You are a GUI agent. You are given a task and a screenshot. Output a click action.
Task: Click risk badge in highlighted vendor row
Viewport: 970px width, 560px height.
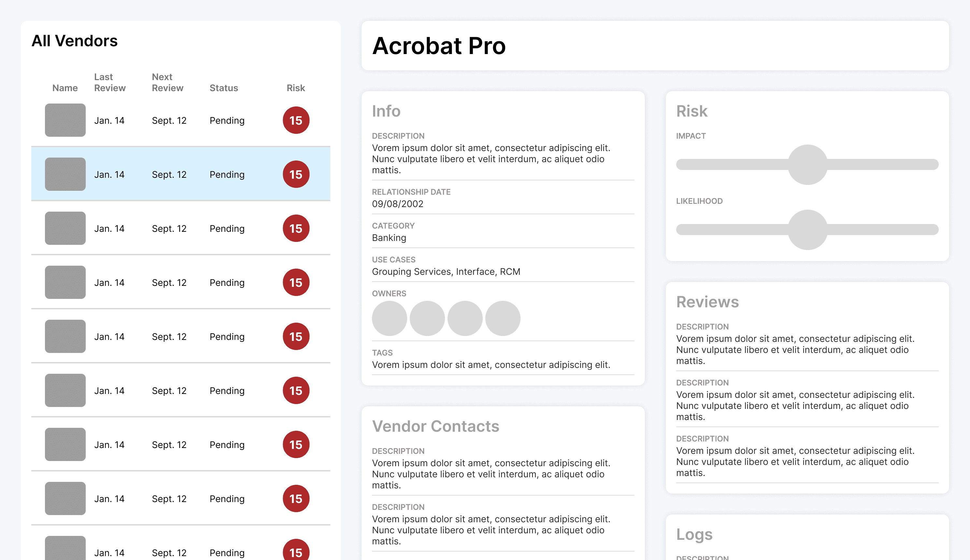click(296, 174)
